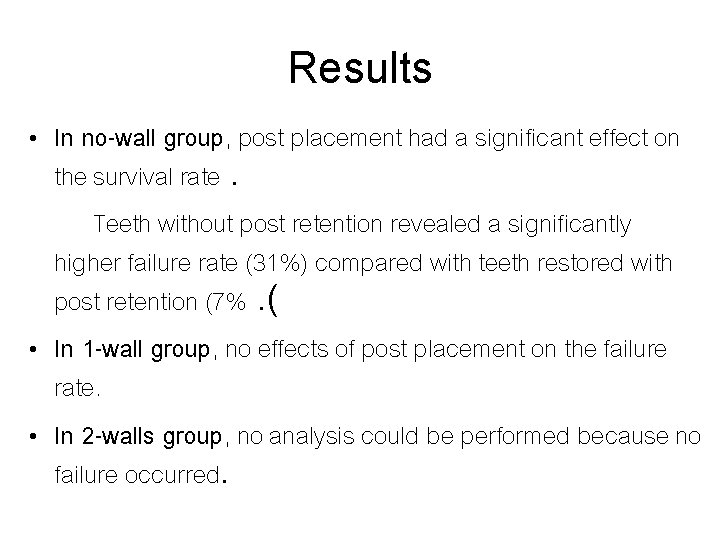Click the second bullet point marker
The width and height of the screenshot is (720, 540).
[33, 349]
